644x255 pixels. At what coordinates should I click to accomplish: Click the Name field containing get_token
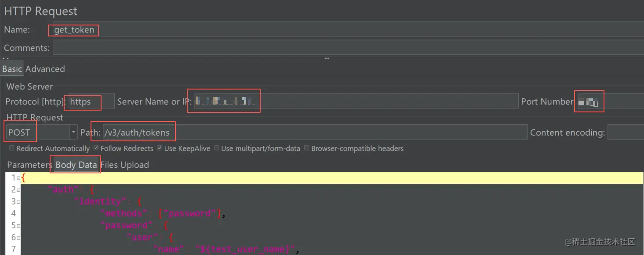[348, 30]
